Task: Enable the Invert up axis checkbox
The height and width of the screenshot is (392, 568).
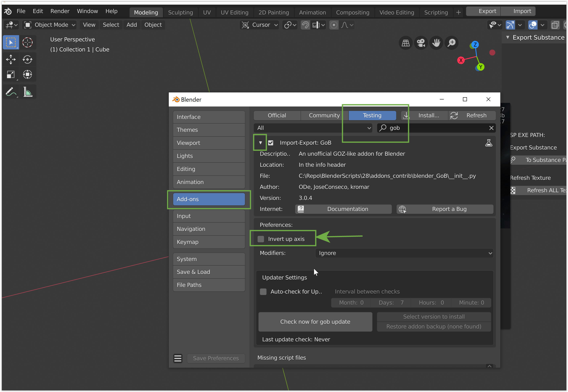Action: point(261,239)
